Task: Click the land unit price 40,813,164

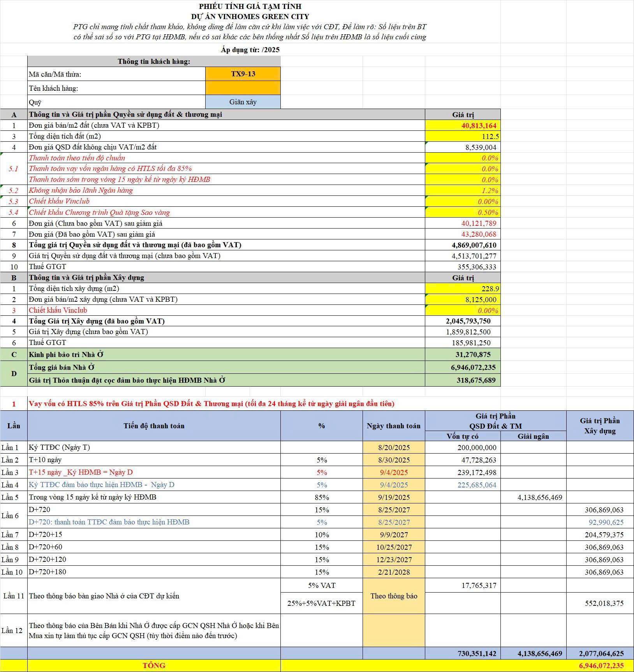Action: tap(463, 125)
